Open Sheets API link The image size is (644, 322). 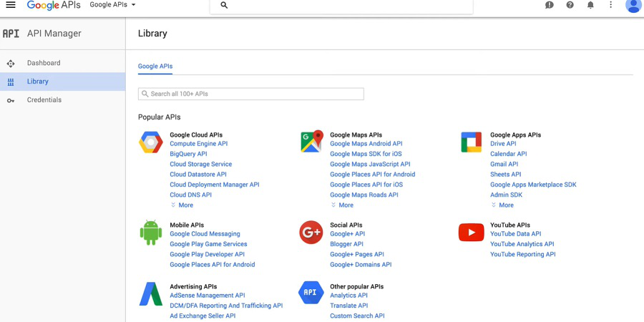point(506,175)
